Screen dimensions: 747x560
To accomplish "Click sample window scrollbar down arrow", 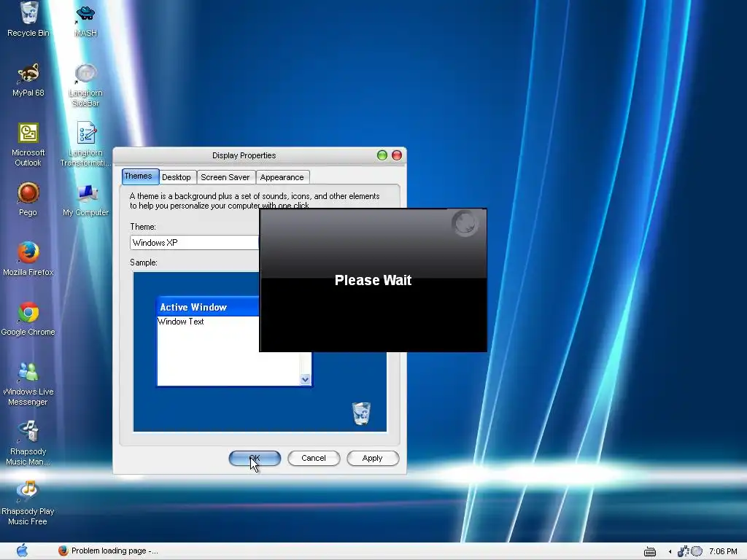I will 306,379.
